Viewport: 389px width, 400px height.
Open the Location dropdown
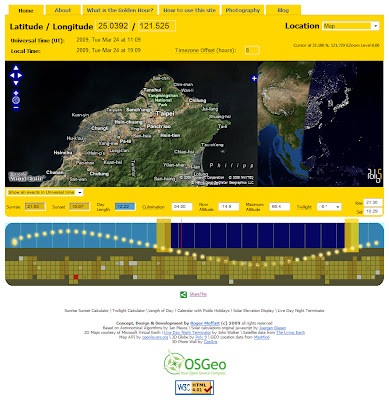tap(351, 26)
